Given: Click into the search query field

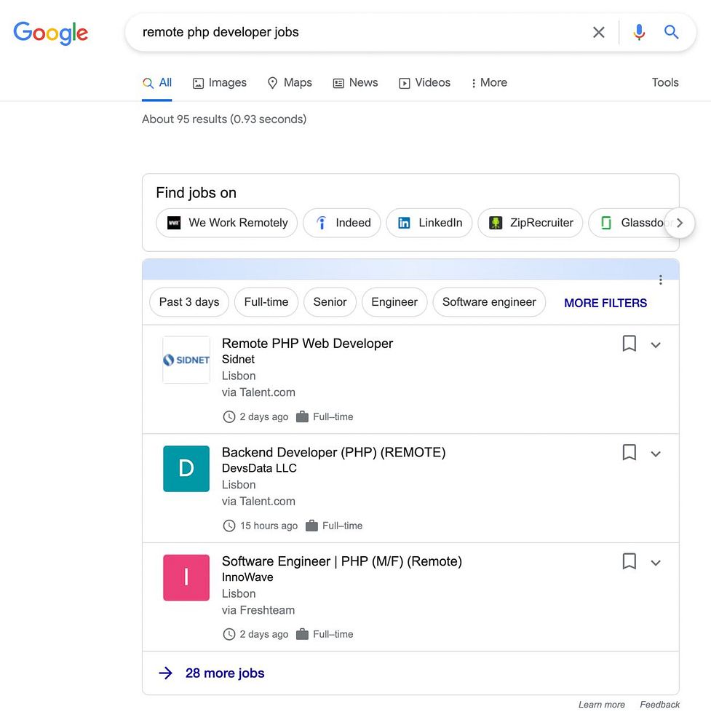Looking at the screenshot, I should pyautogui.click(x=357, y=32).
